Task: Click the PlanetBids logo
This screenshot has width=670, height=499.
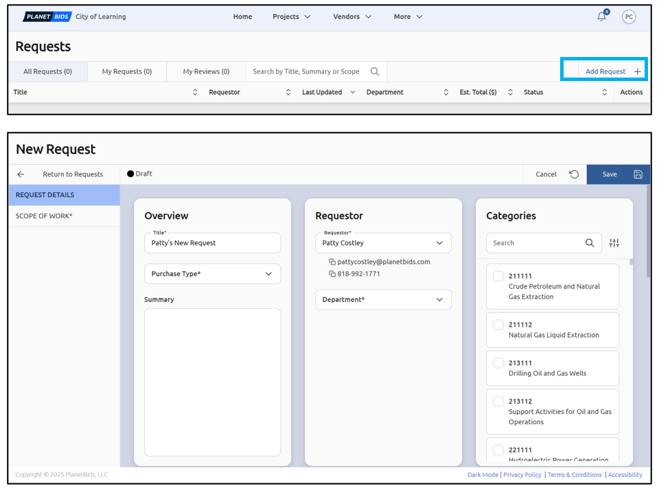Action: point(46,16)
